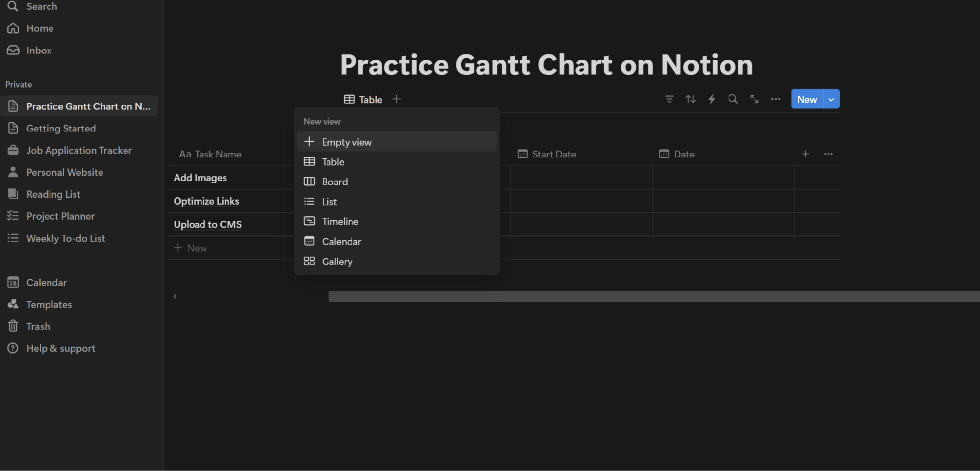
Task: Open the table properties ellipsis above the columns
Action: [828, 154]
